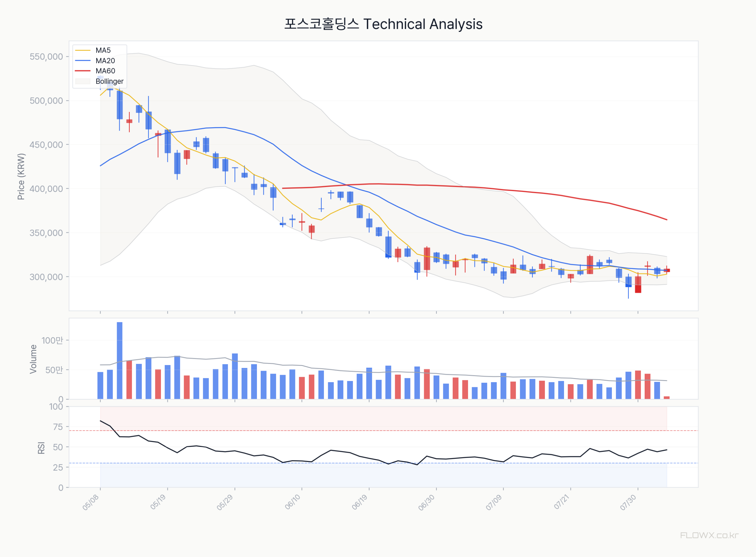Click the 400,000 price tick label
Viewport: 756px width, 557px height.
tap(46, 189)
